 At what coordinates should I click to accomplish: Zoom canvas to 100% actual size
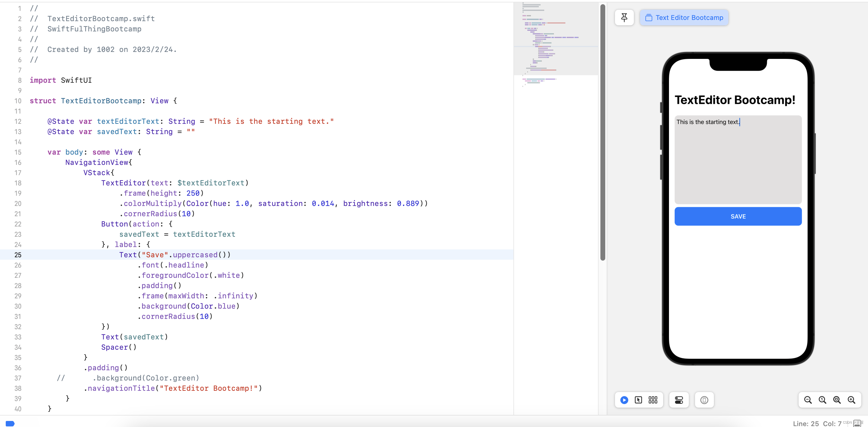822,400
